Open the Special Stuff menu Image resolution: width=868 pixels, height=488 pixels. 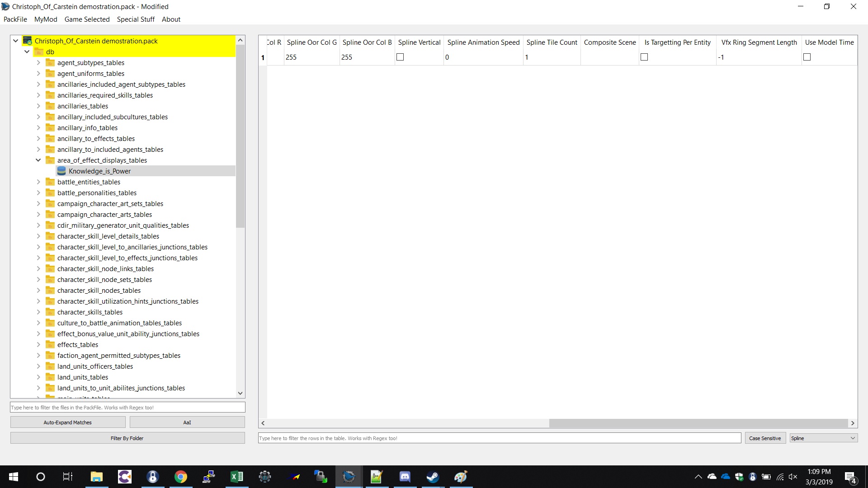click(135, 19)
